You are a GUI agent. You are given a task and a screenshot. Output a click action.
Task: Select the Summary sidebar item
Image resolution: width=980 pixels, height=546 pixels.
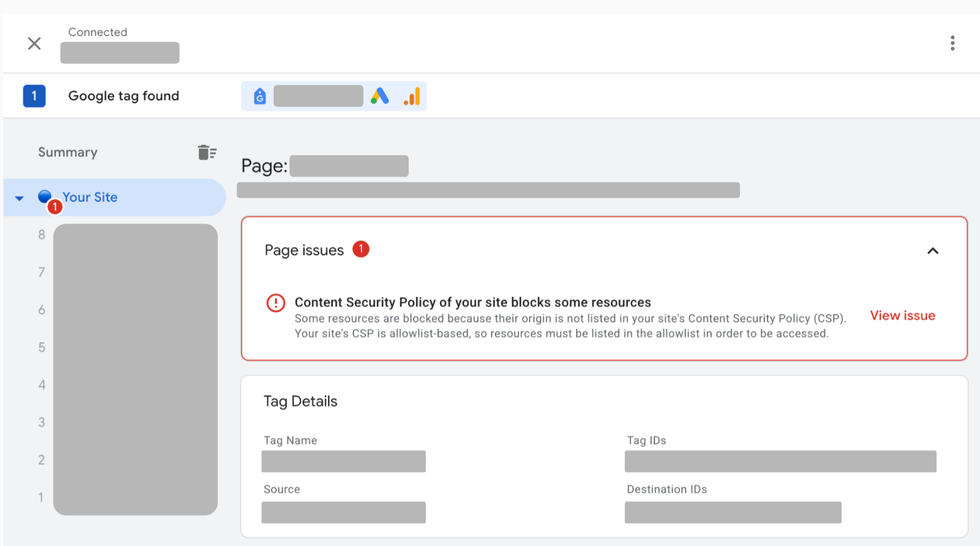click(67, 152)
